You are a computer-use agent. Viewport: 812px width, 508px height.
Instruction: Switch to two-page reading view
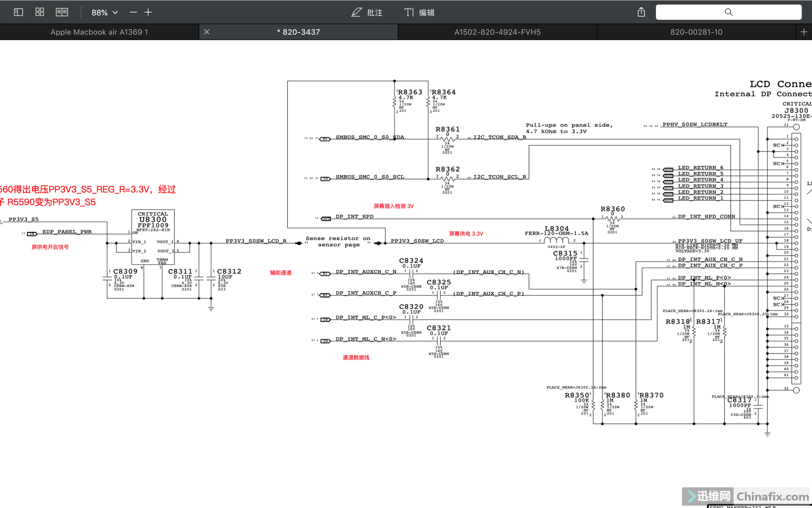pos(62,12)
